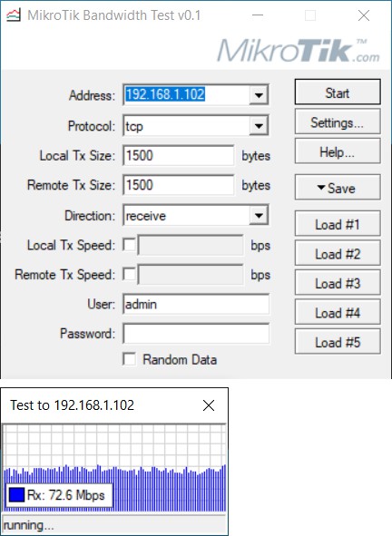Click the Load #5 button
Screen dimensions: 392x536
338,342
